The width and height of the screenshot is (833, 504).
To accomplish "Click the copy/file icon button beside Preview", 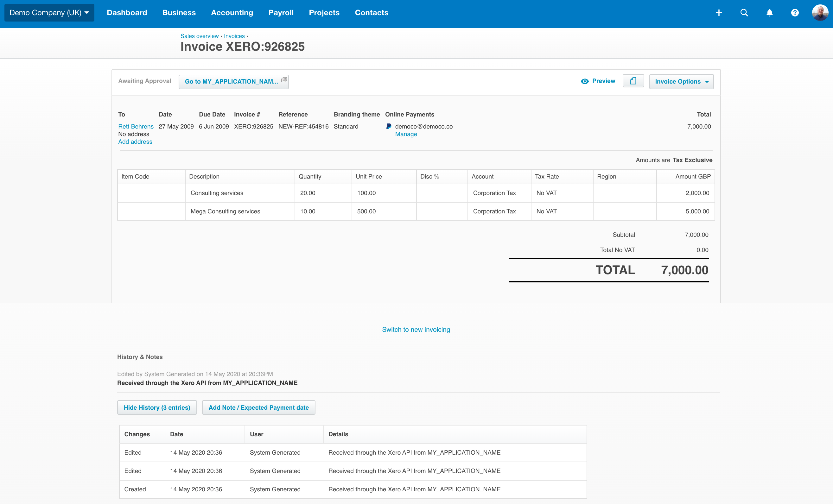I will click(x=633, y=81).
